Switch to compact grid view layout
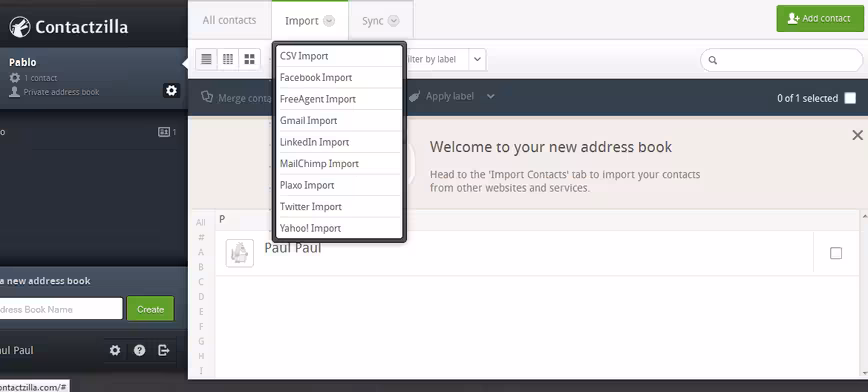 [x=228, y=59]
